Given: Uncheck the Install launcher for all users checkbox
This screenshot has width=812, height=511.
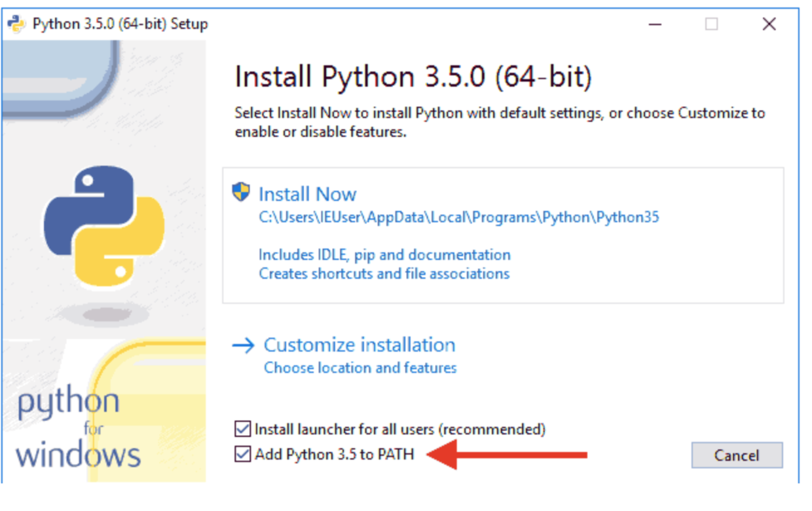Looking at the screenshot, I should (243, 429).
